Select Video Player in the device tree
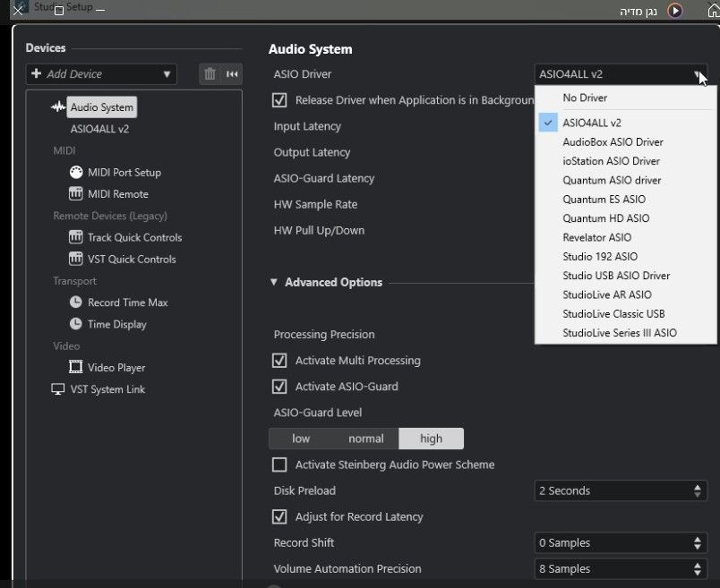Screen dimensions: 720x588 (116, 368)
